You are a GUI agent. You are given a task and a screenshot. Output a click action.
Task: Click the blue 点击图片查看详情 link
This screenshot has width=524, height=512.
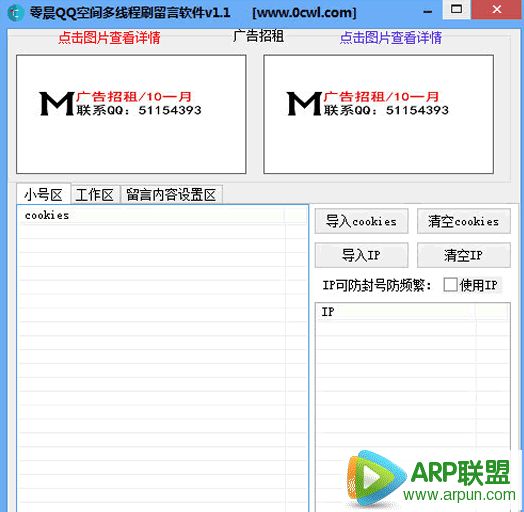(391, 37)
